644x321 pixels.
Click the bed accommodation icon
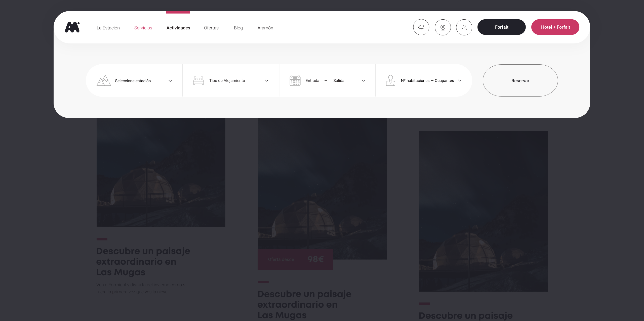pyautogui.click(x=198, y=80)
